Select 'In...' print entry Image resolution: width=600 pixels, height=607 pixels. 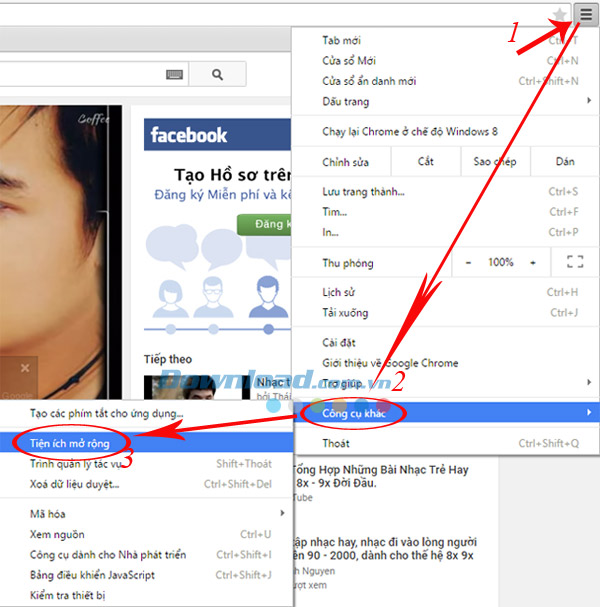(445, 232)
